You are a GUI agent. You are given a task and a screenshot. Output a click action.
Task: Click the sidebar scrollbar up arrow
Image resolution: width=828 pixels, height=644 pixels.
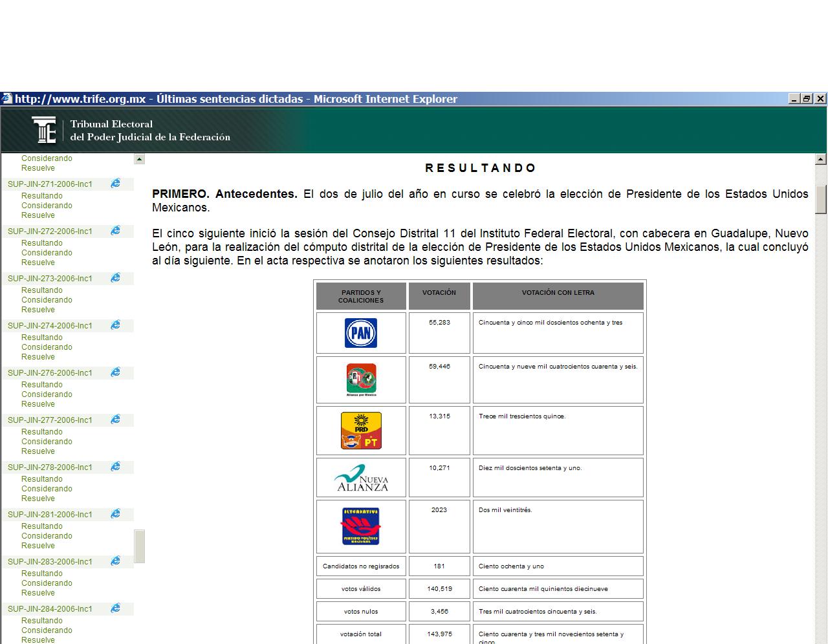coord(139,159)
